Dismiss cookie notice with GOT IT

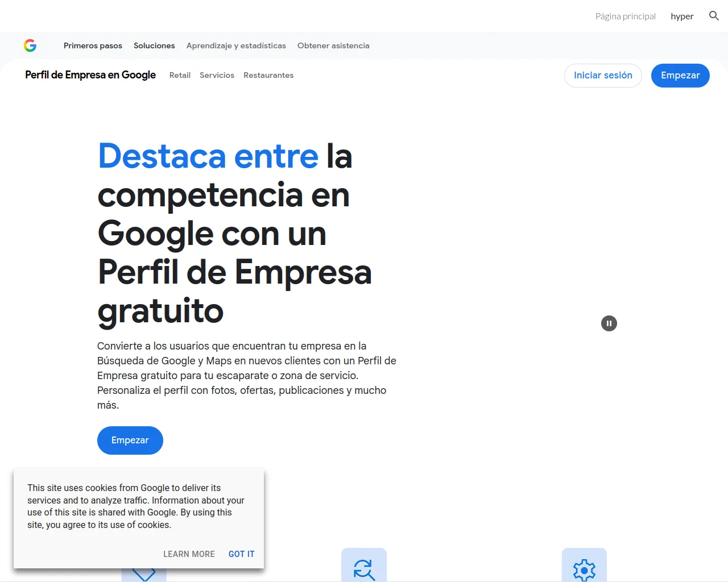pos(242,554)
